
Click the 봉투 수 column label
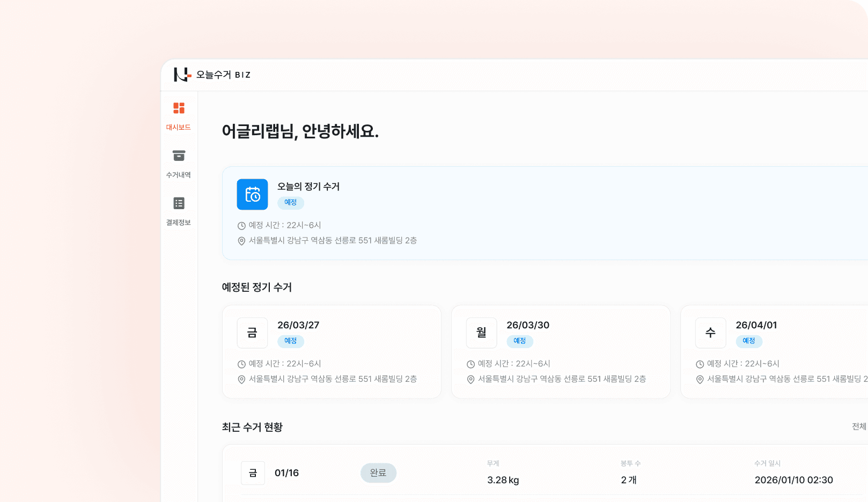(x=631, y=463)
